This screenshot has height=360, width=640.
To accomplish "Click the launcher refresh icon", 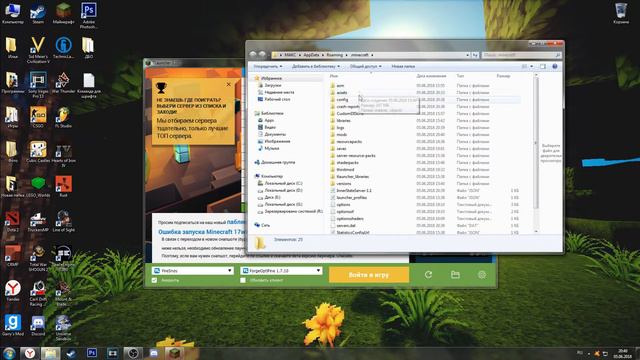I will coord(428,275).
